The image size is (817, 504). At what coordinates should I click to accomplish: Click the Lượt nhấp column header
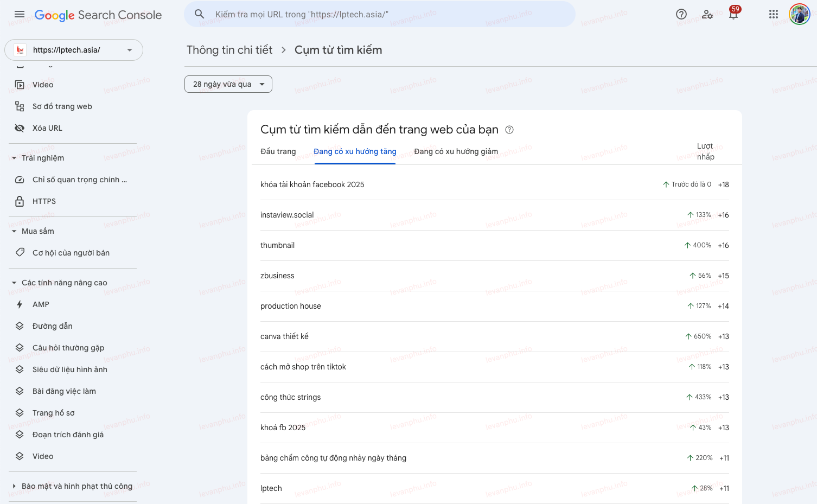(706, 151)
